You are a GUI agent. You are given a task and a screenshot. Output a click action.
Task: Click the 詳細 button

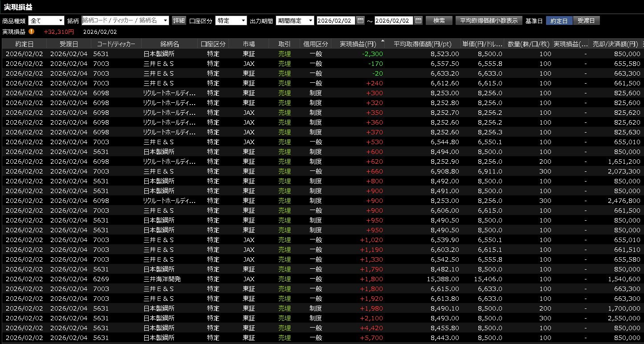pos(179,20)
